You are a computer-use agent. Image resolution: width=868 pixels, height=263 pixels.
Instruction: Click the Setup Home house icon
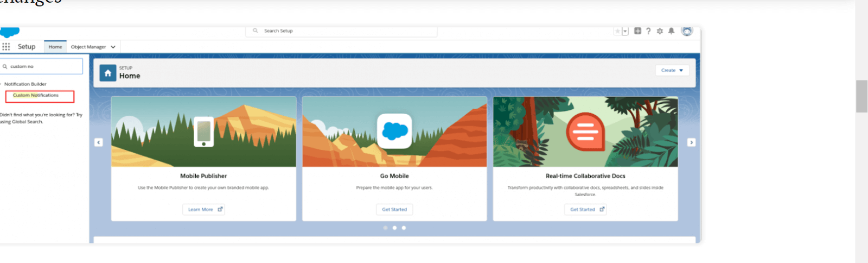(x=108, y=73)
